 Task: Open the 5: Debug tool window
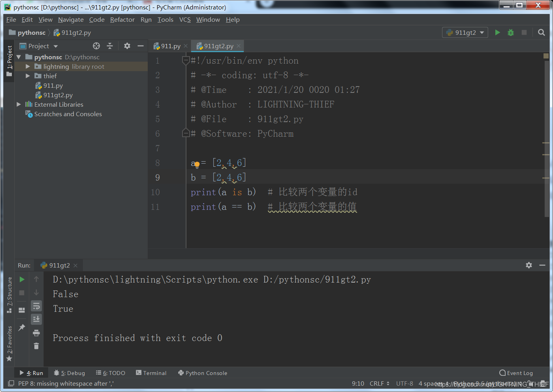pos(70,373)
